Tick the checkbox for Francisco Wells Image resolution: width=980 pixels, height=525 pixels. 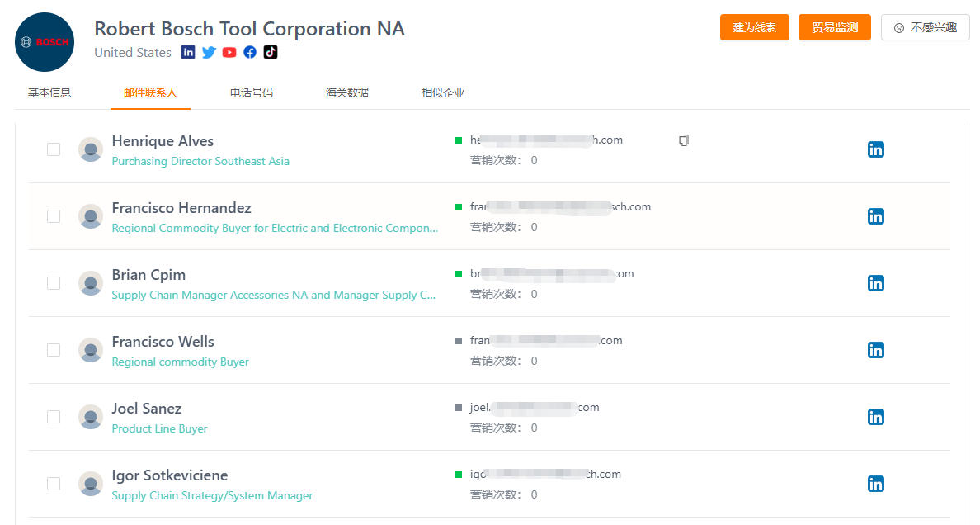point(54,351)
